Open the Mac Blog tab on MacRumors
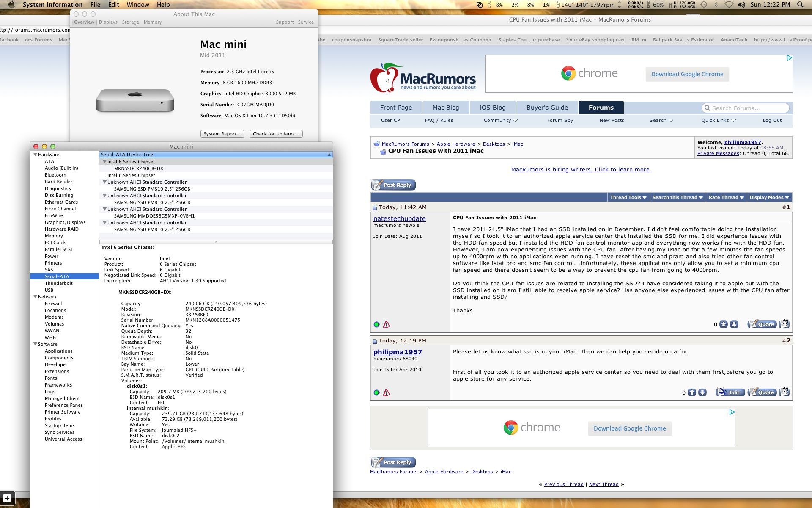Viewport: 812px width, 508px height. click(x=446, y=108)
